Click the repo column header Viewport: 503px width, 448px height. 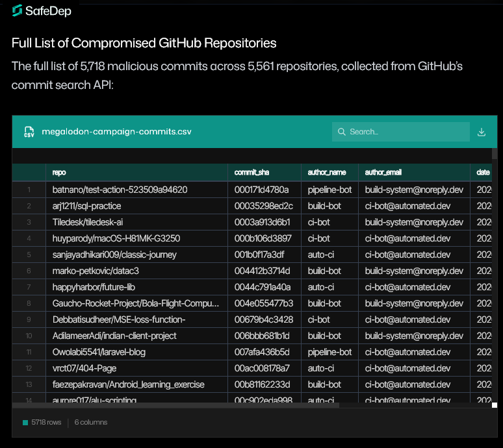pos(59,173)
